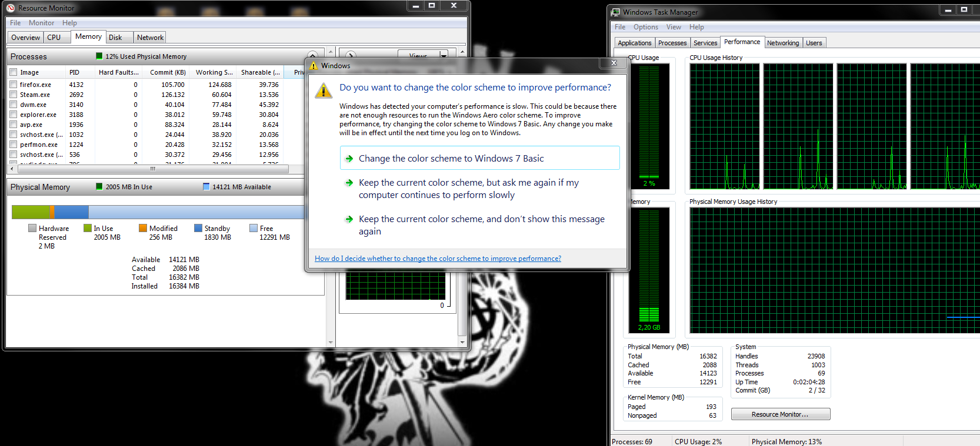This screenshot has height=446, width=980.
Task: Open Help menu in Task Manager
Action: click(x=696, y=27)
